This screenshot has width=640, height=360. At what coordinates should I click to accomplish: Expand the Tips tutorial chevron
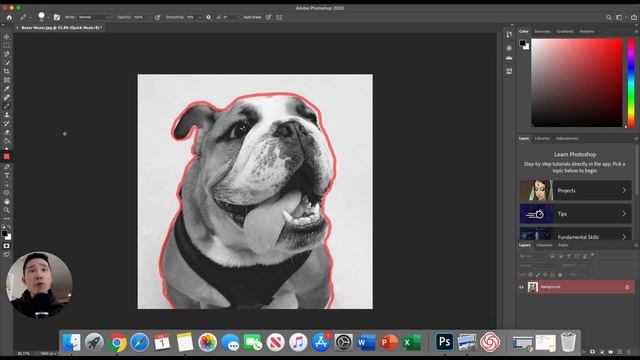[624, 213]
